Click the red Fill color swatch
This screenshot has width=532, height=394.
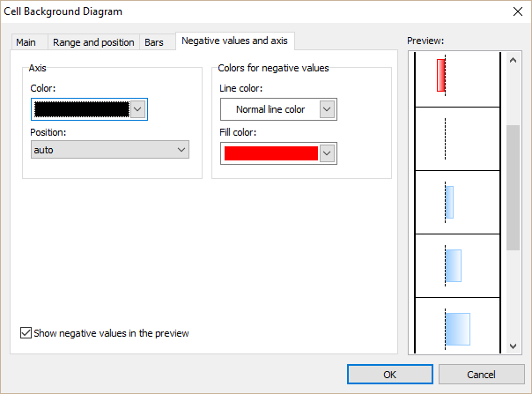point(270,153)
